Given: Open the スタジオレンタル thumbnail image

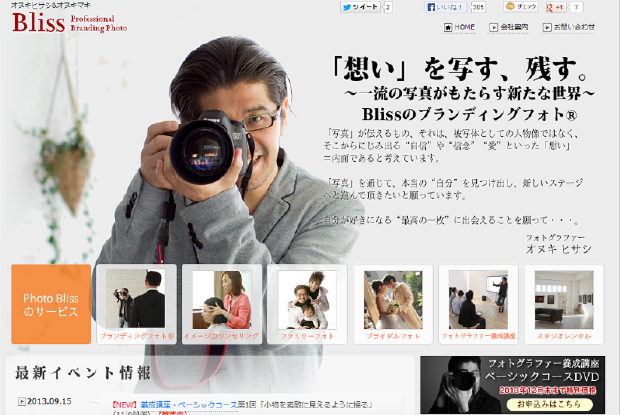Looking at the screenshot, I should (x=564, y=300).
